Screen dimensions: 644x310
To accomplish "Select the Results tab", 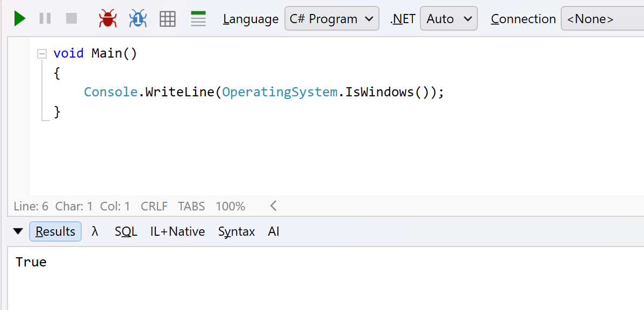I will 55,231.
